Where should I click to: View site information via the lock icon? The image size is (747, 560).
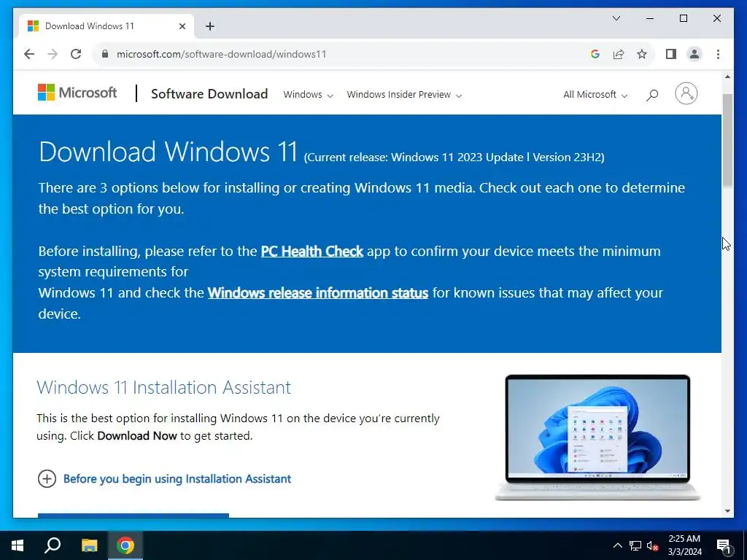(x=105, y=54)
